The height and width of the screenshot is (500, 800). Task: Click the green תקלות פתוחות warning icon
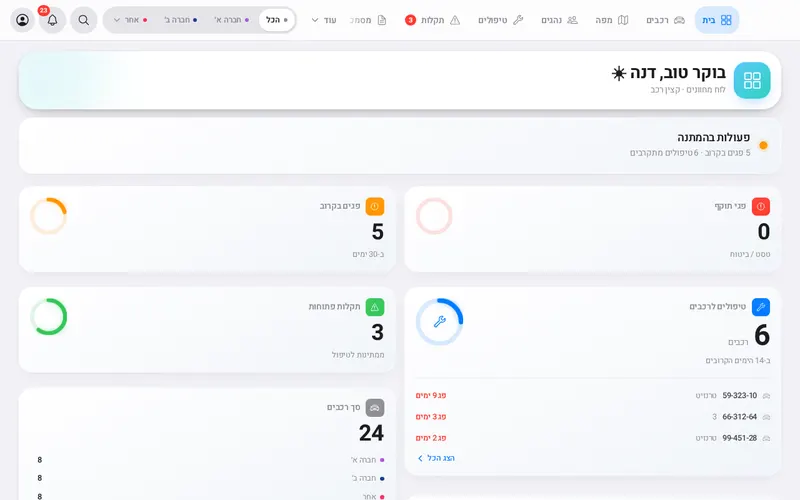[x=375, y=307]
